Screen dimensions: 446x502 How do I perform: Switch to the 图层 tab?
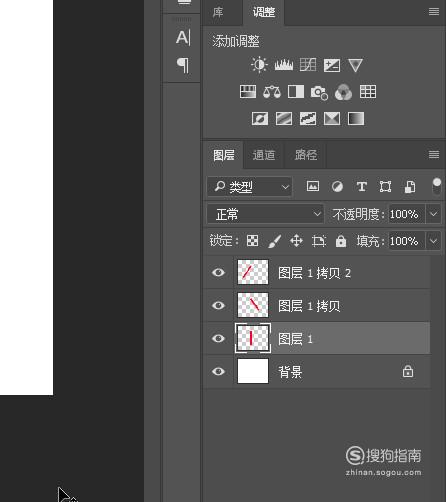tap(224, 155)
